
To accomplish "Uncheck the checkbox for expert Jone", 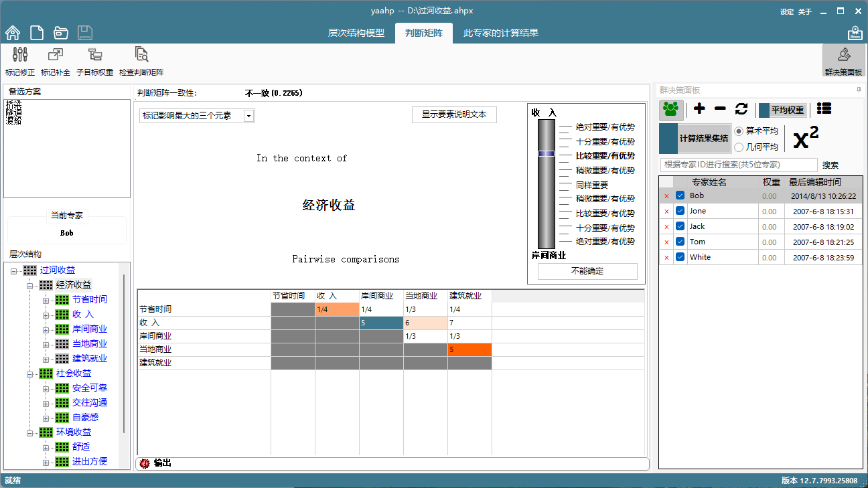I will tap(680, 211).
